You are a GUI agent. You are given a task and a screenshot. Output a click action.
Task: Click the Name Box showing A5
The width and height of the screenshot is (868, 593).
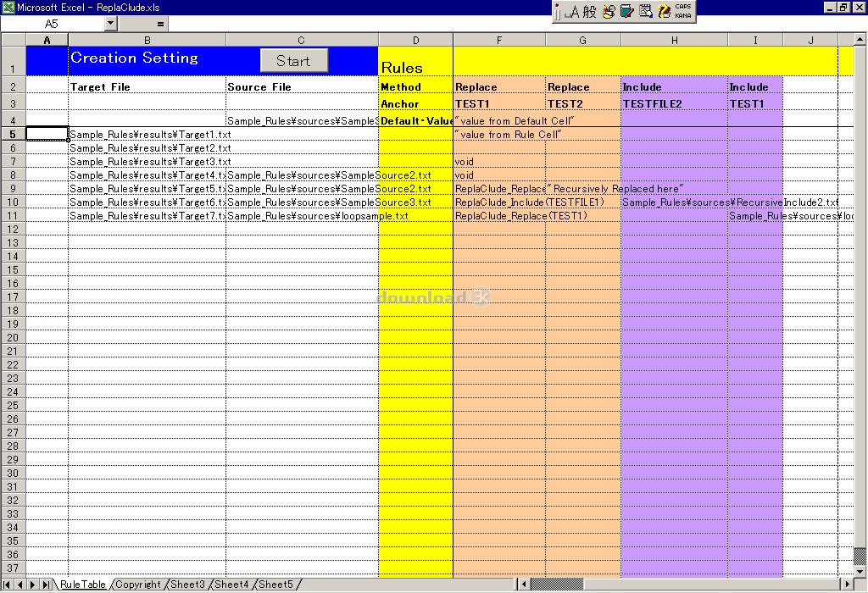[x=52, y=24]
